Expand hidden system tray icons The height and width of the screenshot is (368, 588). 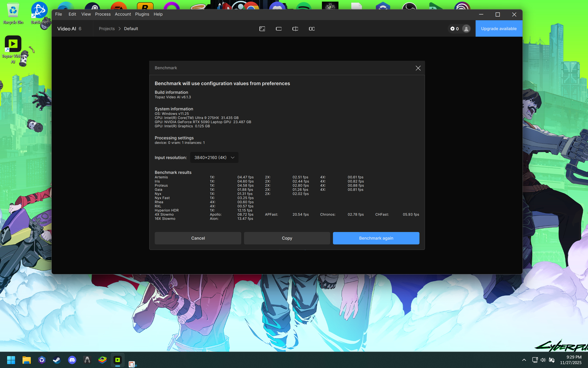pyautogui.click(x=524, y=360)
